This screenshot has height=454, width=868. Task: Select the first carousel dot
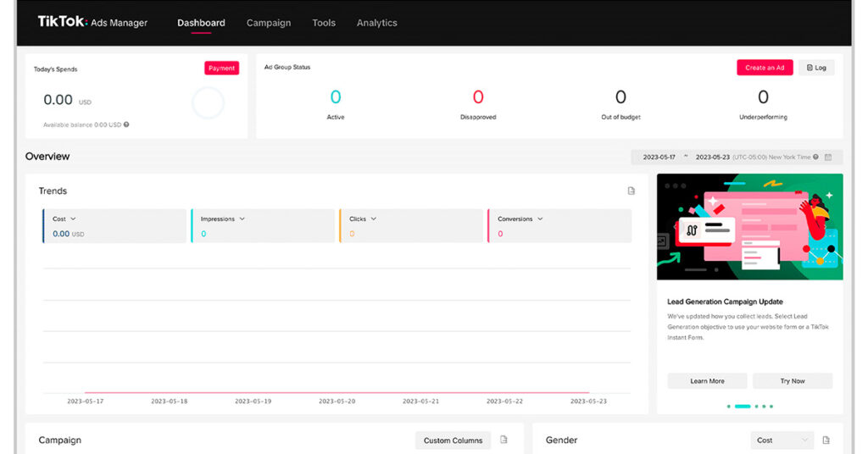[728, 407]
